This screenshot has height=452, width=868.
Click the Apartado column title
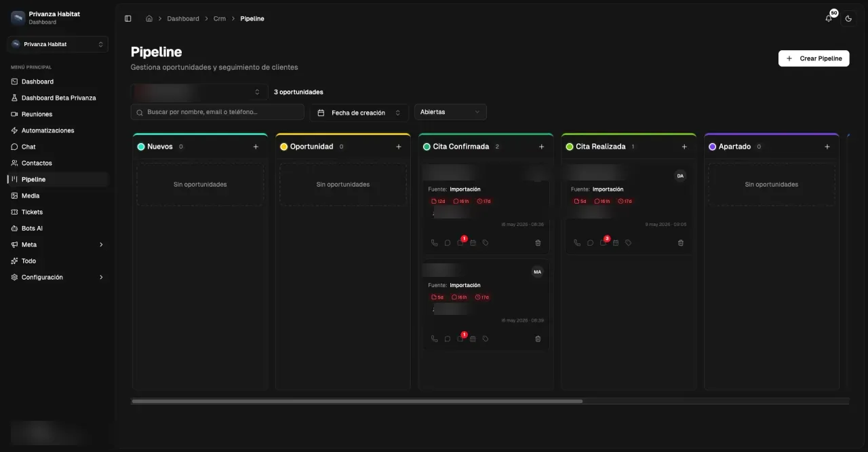[x=734, y=147]
